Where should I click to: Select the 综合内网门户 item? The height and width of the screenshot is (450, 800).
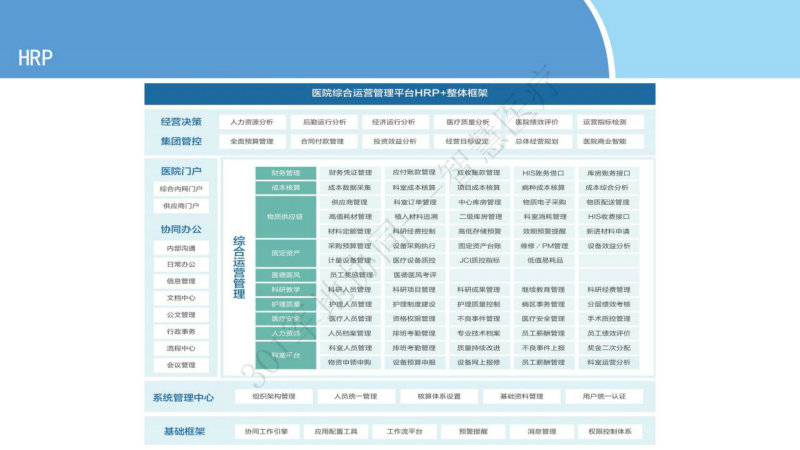click(181, 189)
